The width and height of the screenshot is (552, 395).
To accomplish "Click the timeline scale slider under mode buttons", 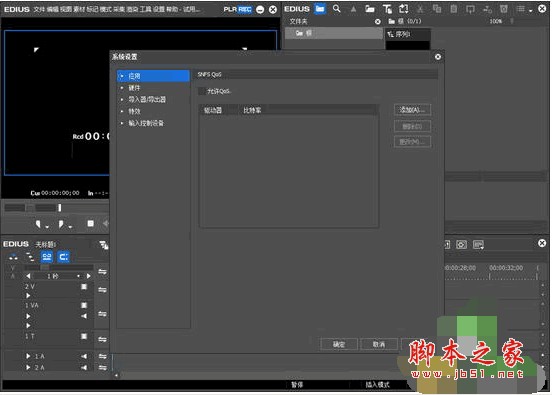I will (x=45, y=268).
